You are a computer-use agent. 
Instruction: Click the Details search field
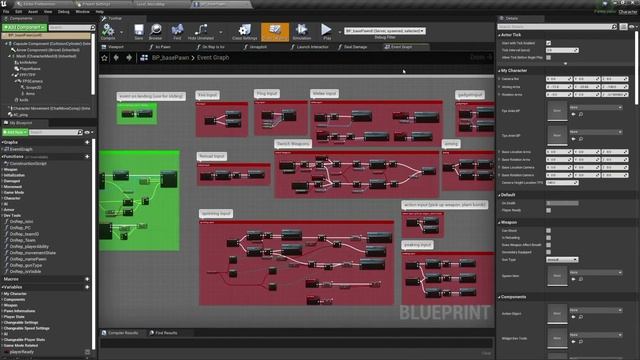click(557, 27)
